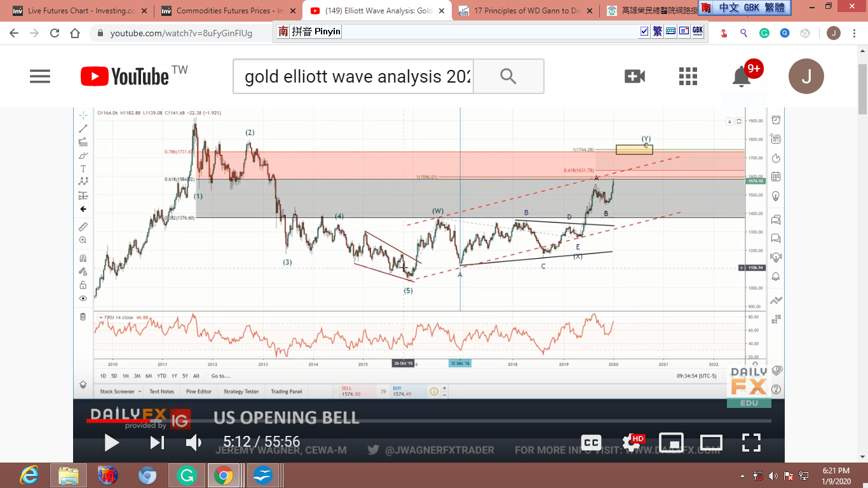Open the Chrome home page button

click(x=75, y=33)
